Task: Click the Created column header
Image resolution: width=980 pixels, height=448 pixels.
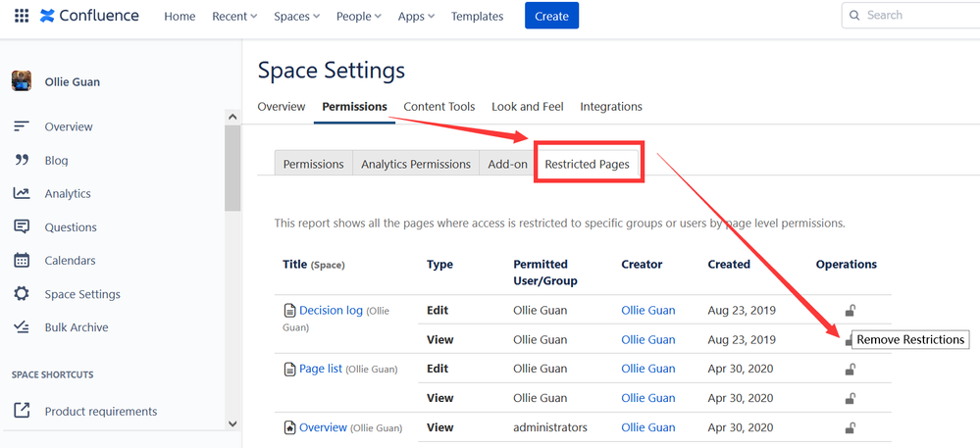Action: 729,265
